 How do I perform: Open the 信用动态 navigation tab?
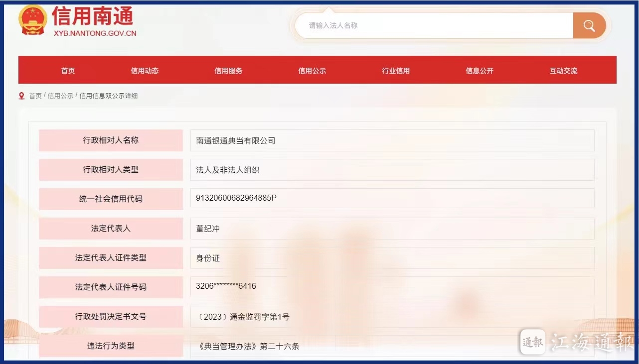click(x=145, y=71)
